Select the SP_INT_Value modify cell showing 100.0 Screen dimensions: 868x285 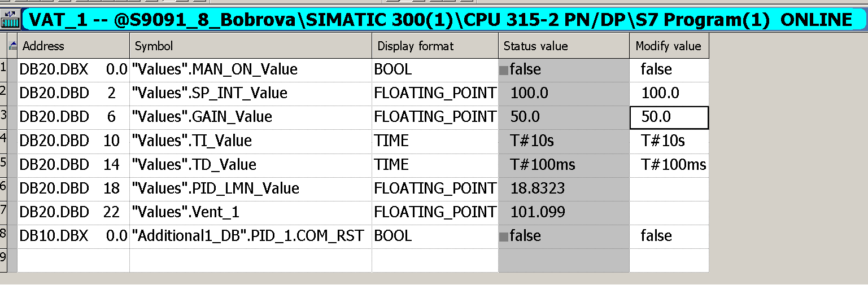[669, 93]
